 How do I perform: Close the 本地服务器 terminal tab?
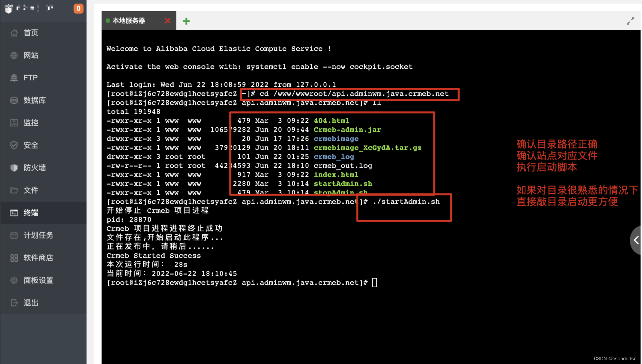click(168, 21)
